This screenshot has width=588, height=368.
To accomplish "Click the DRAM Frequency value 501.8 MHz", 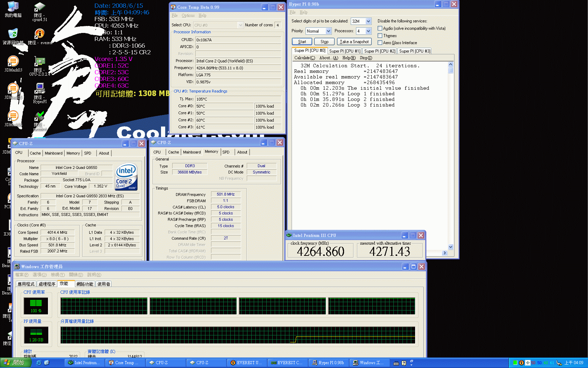I will pos(226,195).
